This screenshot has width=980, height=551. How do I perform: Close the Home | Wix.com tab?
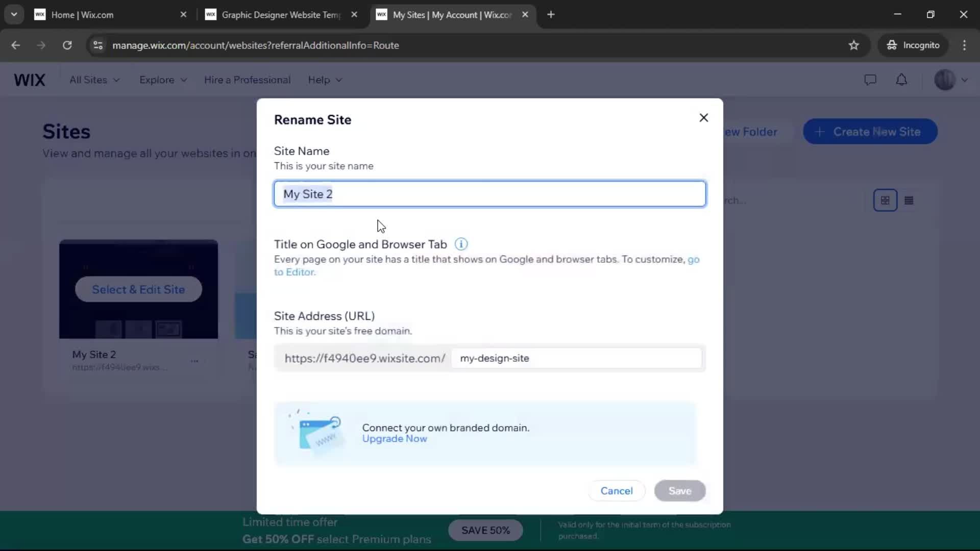(183, 15)
